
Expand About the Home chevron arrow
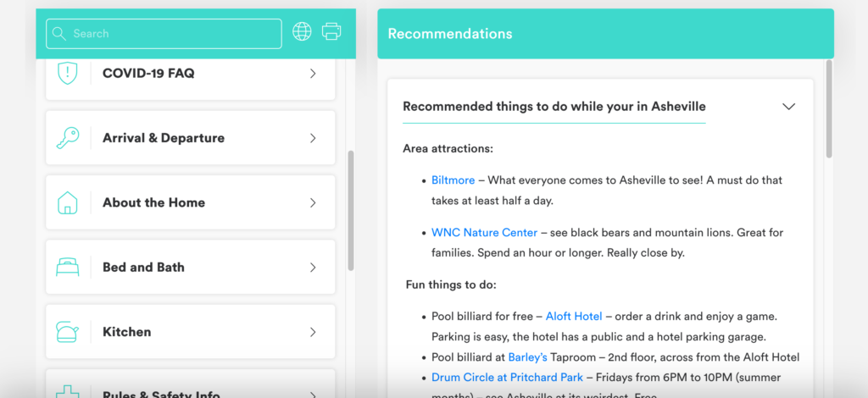(313, 203)
